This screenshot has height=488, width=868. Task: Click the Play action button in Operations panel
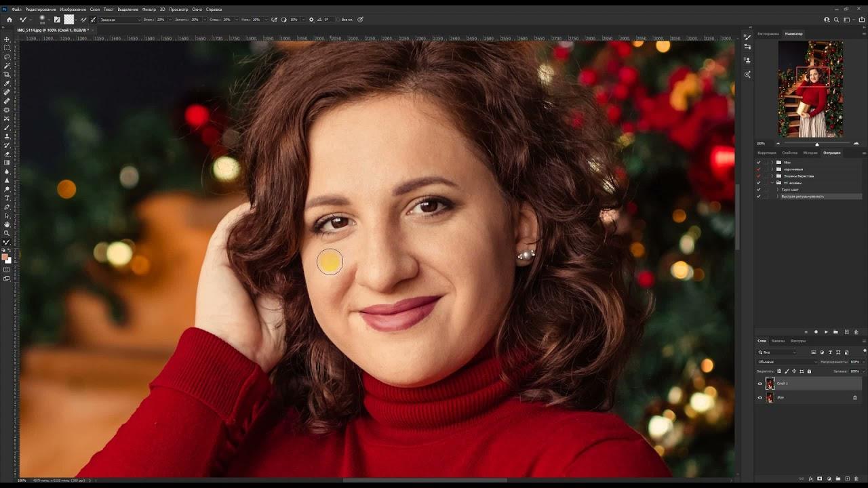pos(826,332)
